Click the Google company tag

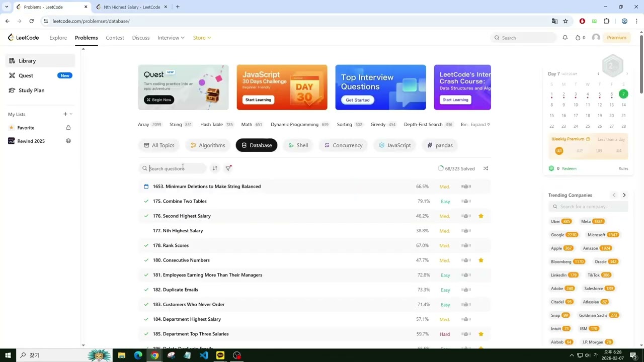coord(563,235)
